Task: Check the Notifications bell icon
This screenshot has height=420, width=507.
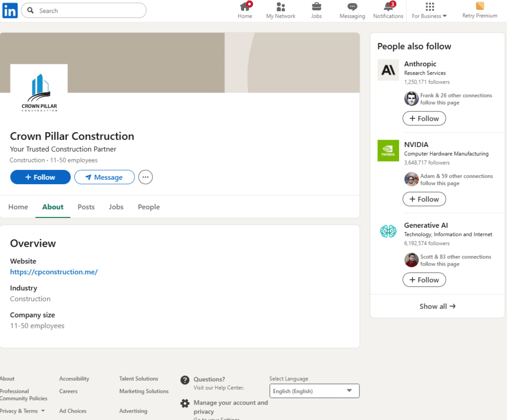Action: [388, 7]
